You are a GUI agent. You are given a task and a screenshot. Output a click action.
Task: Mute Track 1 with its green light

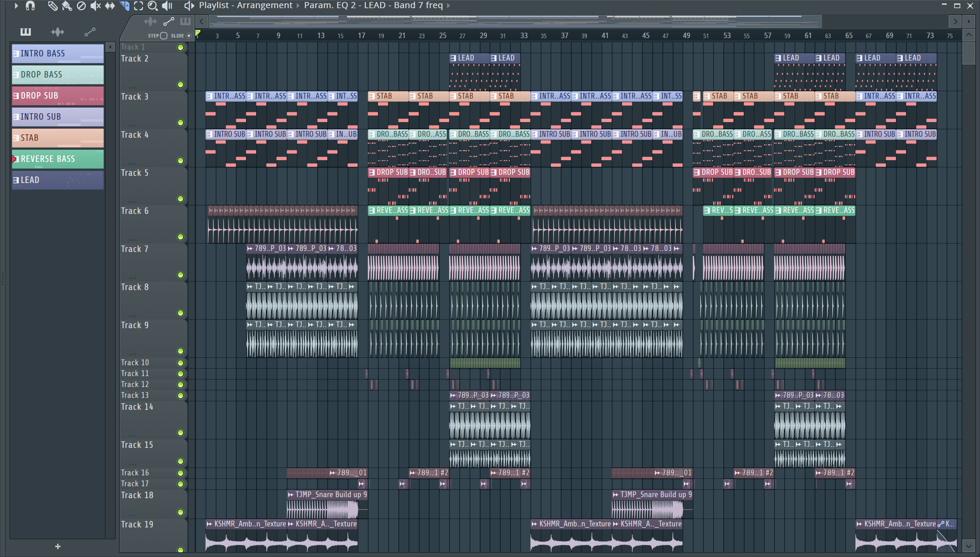tap(180, 48)
